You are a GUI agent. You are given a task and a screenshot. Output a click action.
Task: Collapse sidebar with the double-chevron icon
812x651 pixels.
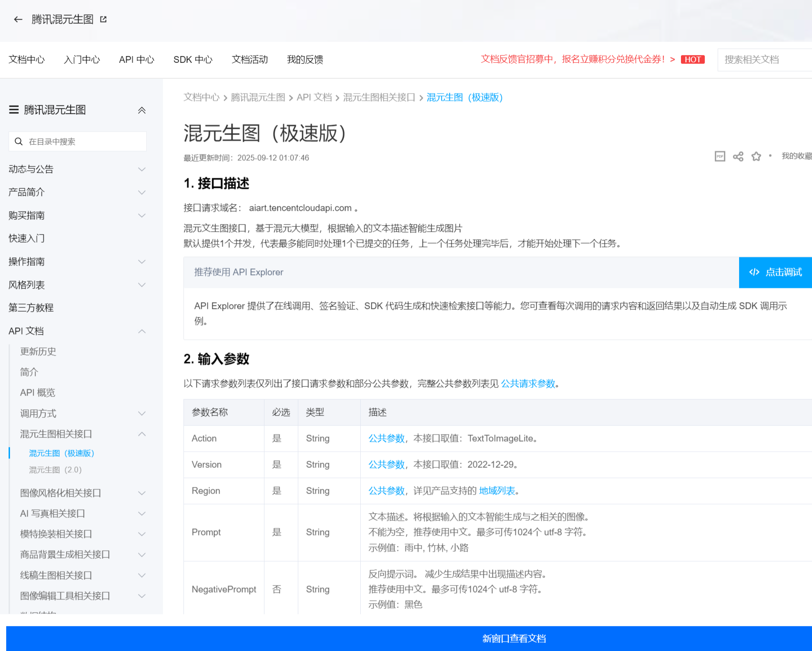click(x=142, y=110)
